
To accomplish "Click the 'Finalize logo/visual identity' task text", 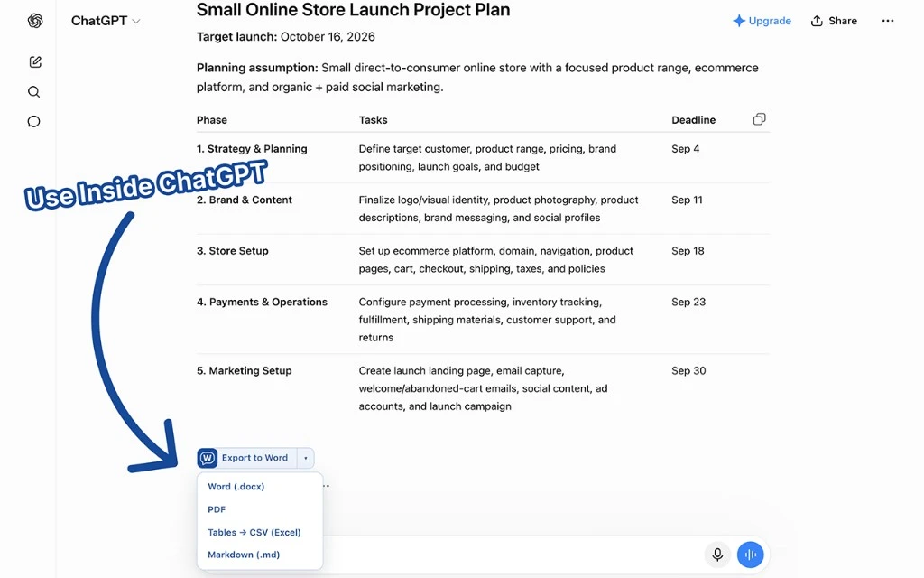I will (498, 209).
